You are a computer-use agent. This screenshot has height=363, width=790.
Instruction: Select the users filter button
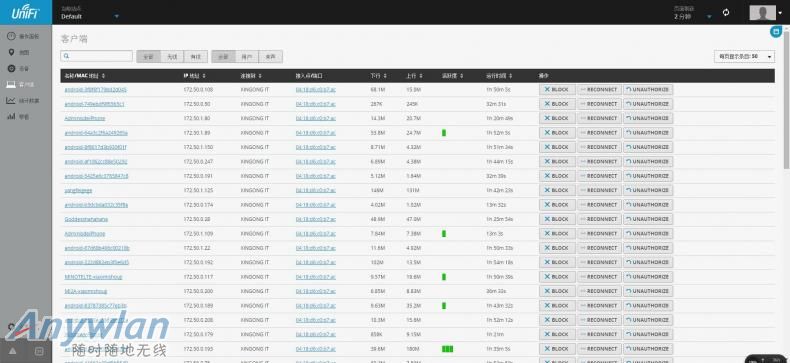click(x=246, y=56)
